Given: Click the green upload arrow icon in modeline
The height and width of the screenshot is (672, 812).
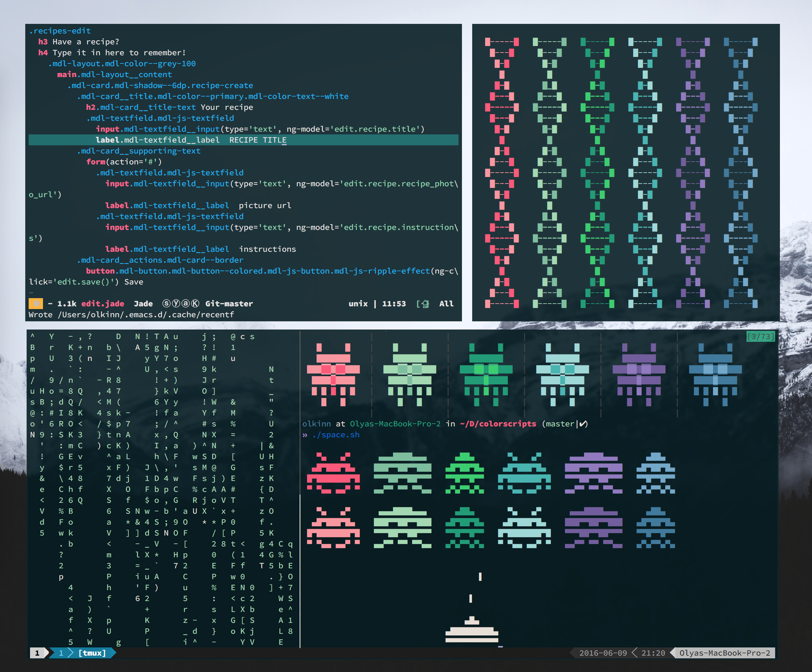Looking at the screenshot, I should [x=425, y=304].
